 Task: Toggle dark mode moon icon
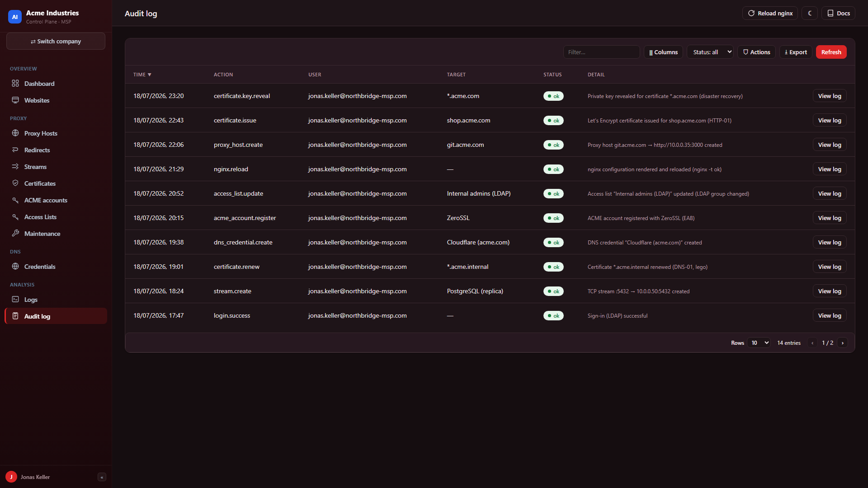(x=810, y=14)
